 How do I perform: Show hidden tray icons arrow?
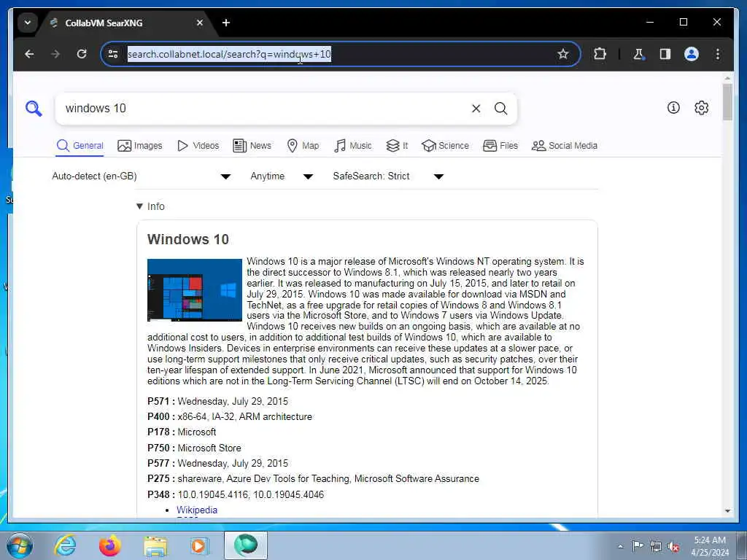[620, 546]
